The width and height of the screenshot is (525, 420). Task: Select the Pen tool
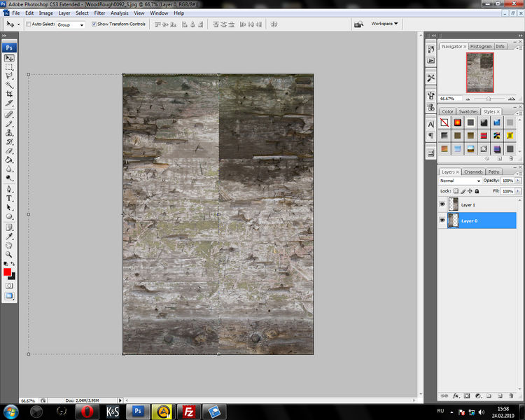[9, 189]
